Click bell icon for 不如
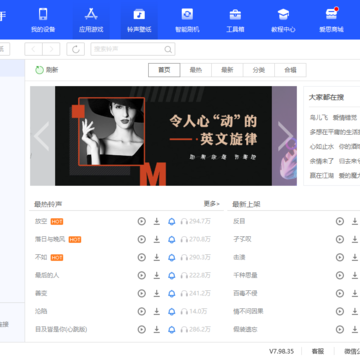 pos(172,257)
